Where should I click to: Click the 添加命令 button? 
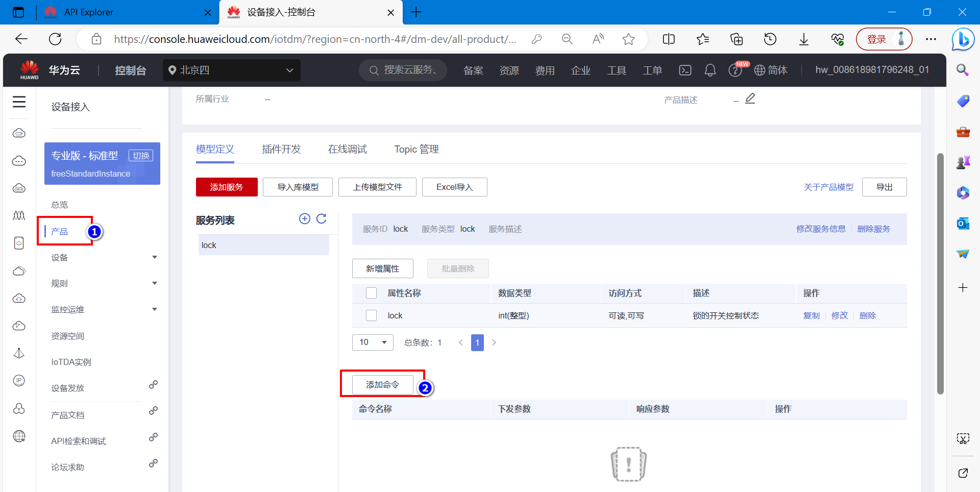[x=382, y=384]
